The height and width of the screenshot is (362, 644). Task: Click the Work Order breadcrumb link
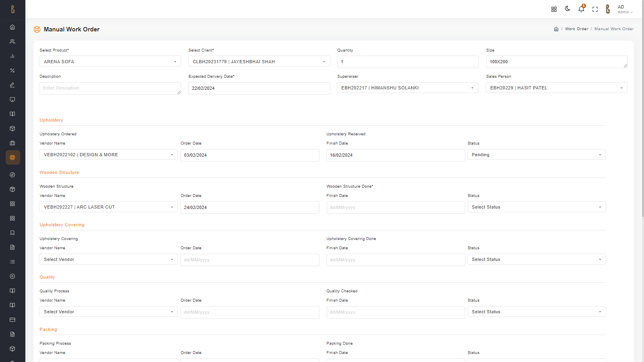[x=576, y=29]
